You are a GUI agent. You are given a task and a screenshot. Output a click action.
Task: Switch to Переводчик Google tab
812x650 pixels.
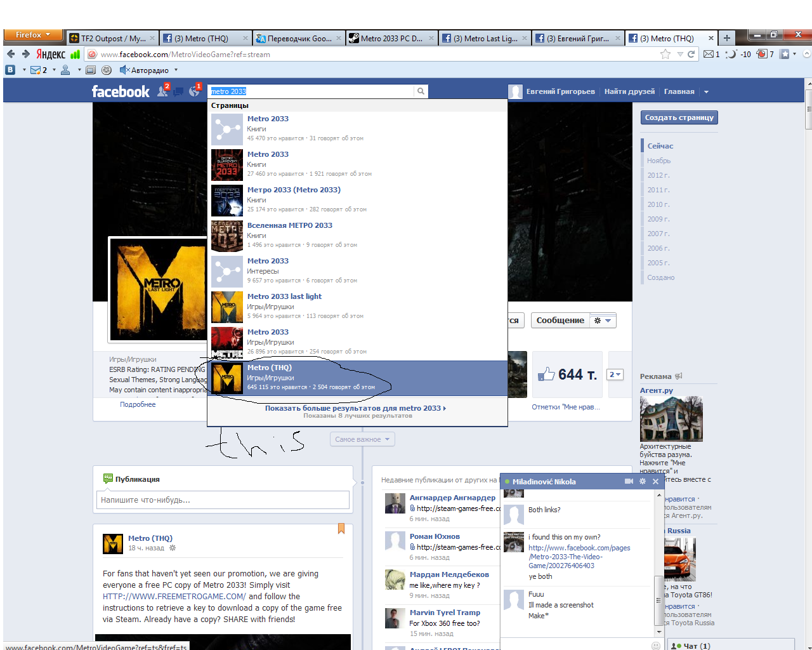coord(299,38)
